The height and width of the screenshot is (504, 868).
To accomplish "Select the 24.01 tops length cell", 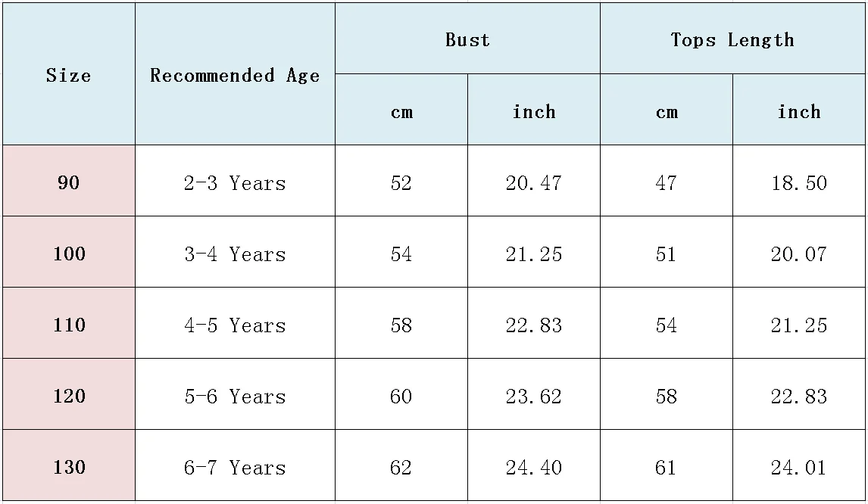I will coord(799,465).
